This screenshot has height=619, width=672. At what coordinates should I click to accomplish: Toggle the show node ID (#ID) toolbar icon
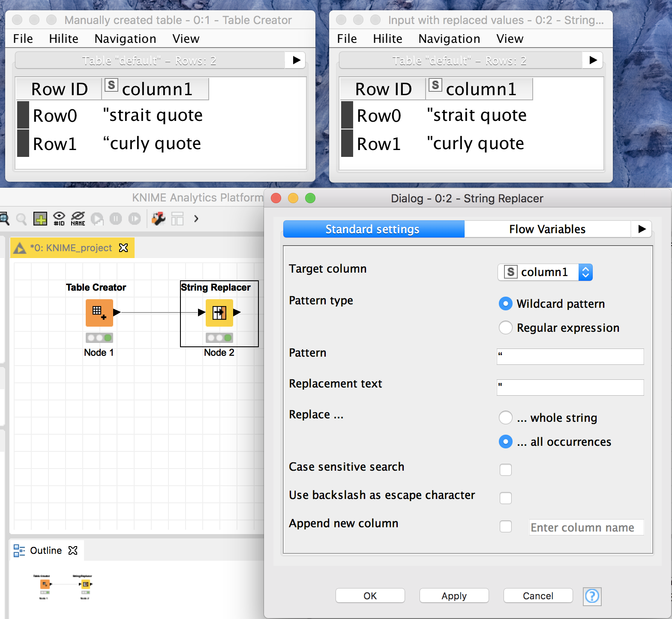(59, 219)
